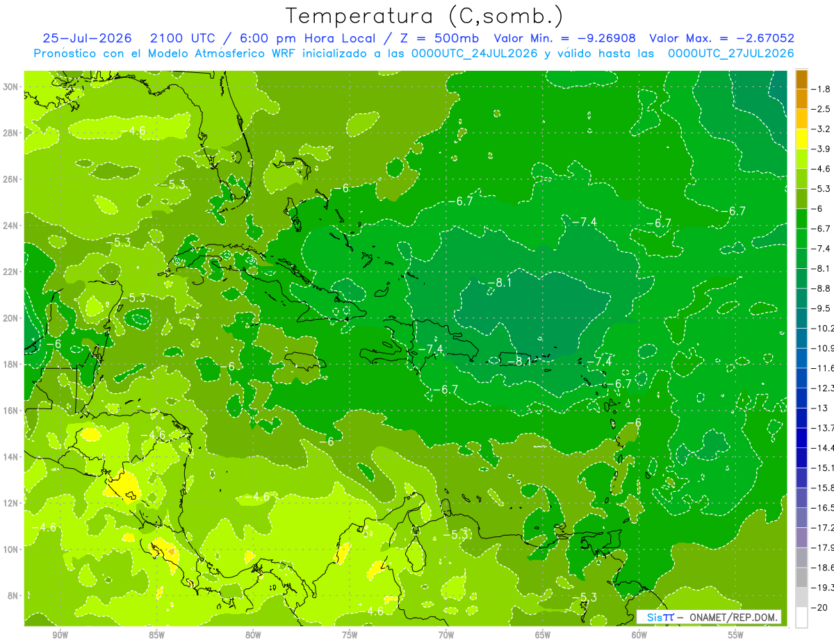Pick the legend swatch between -8.1 and -8.8

point(801,278)
